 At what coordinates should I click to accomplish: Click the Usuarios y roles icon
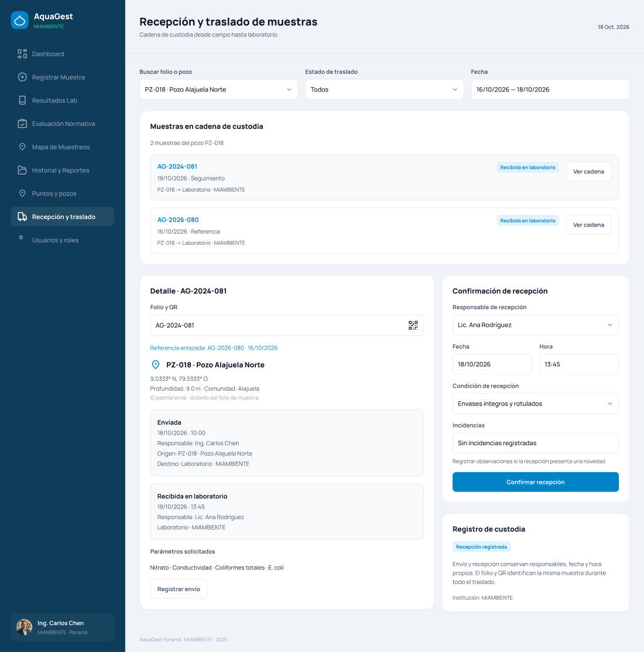click(x=21, y=238)
